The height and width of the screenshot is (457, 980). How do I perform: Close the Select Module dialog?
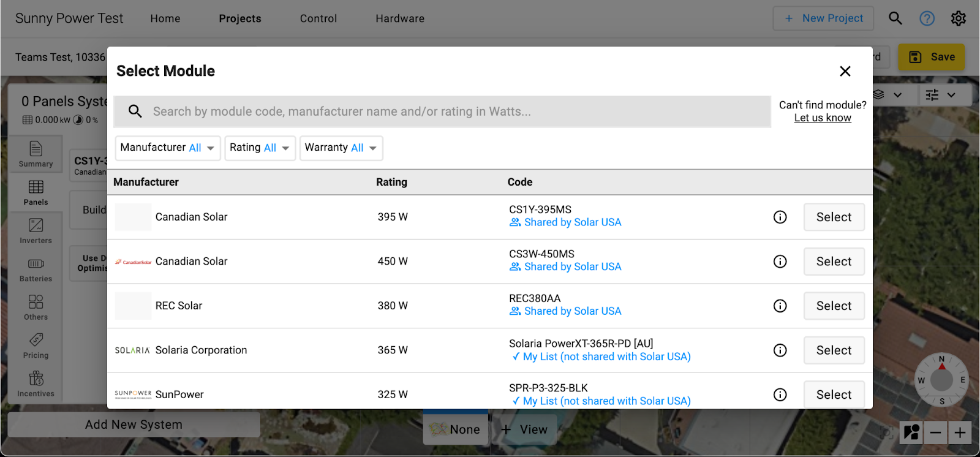845,71
